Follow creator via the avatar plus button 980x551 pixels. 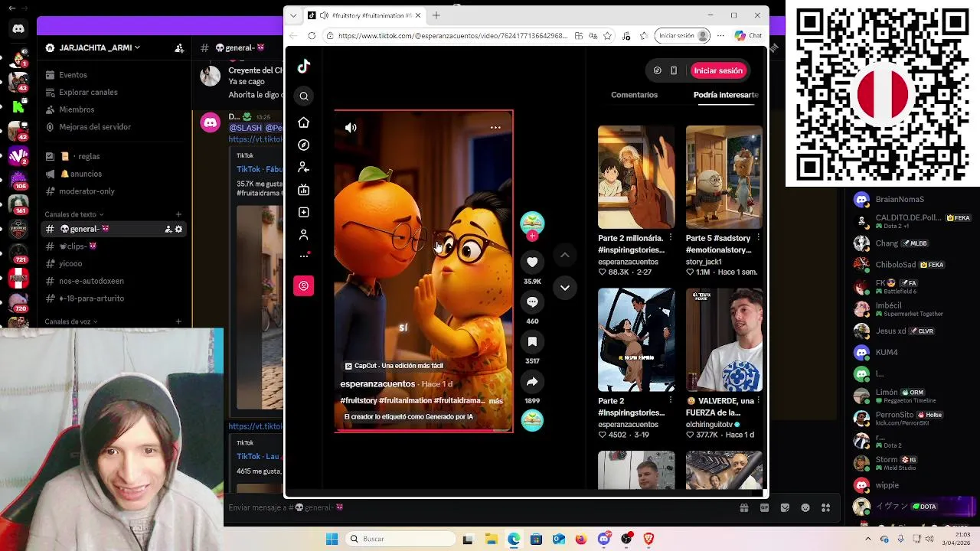[x=532, y=236]
